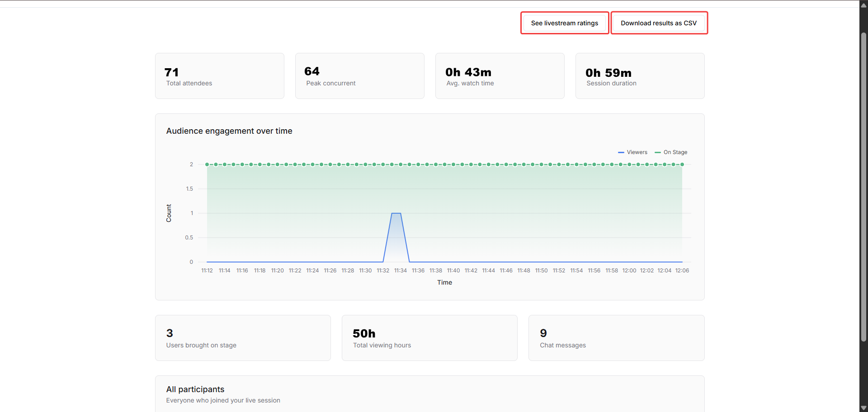Screen dimensions: 868x412
Task: Click the vertical scrollbar thumb
Action: pyautogui.click(x=863, y=185)
